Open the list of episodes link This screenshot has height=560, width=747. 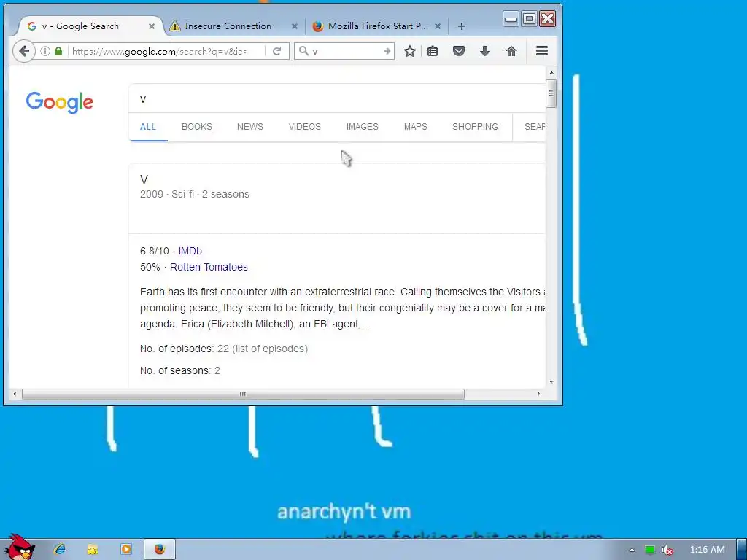[x=270, y=349]
